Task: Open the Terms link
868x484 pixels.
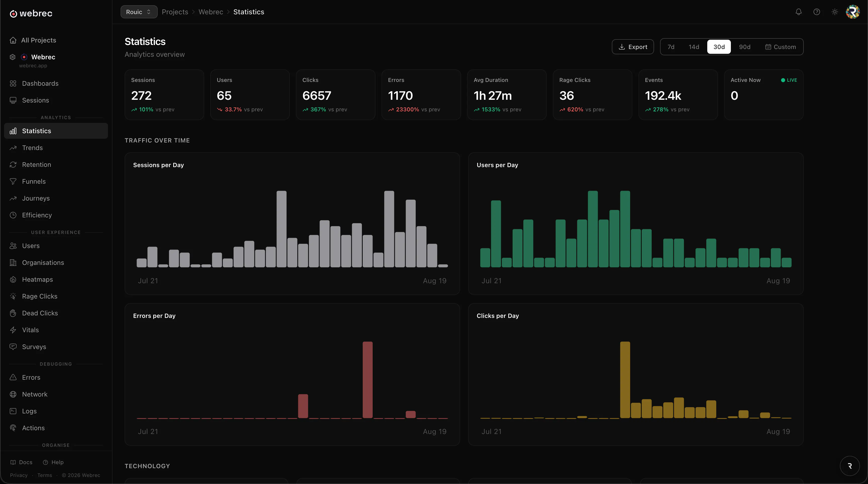Action: point(45,475)
